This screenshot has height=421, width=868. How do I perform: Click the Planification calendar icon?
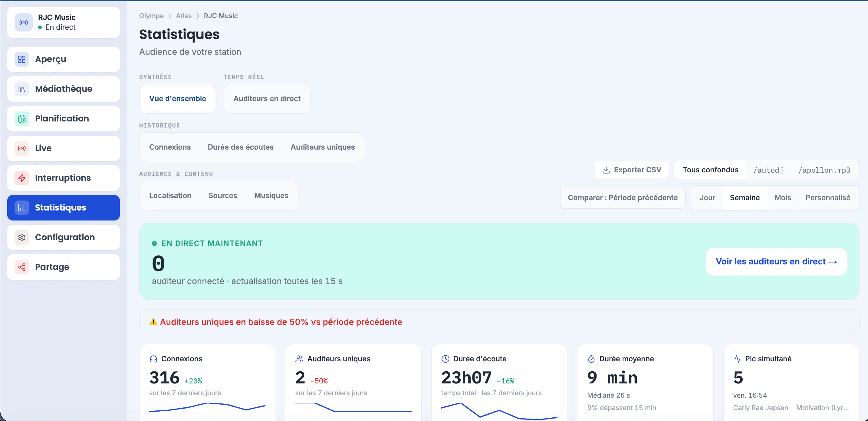(22, 119)
